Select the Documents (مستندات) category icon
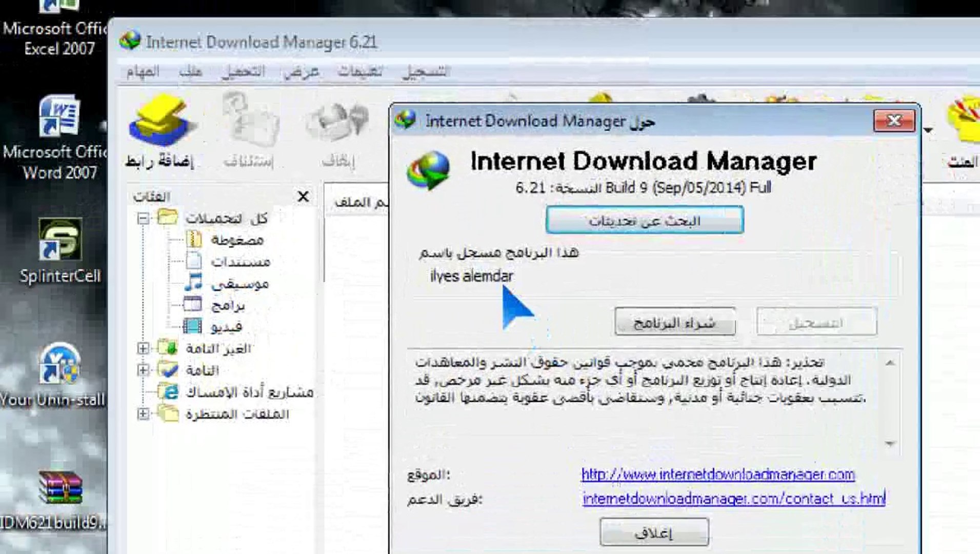This screenshot has width=980, height=554. pos(194,261)
